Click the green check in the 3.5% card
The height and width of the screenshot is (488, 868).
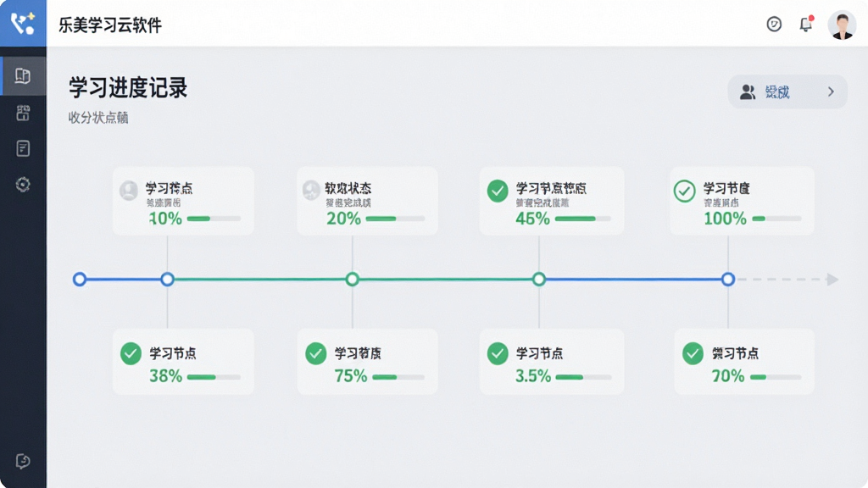point(498,353)
